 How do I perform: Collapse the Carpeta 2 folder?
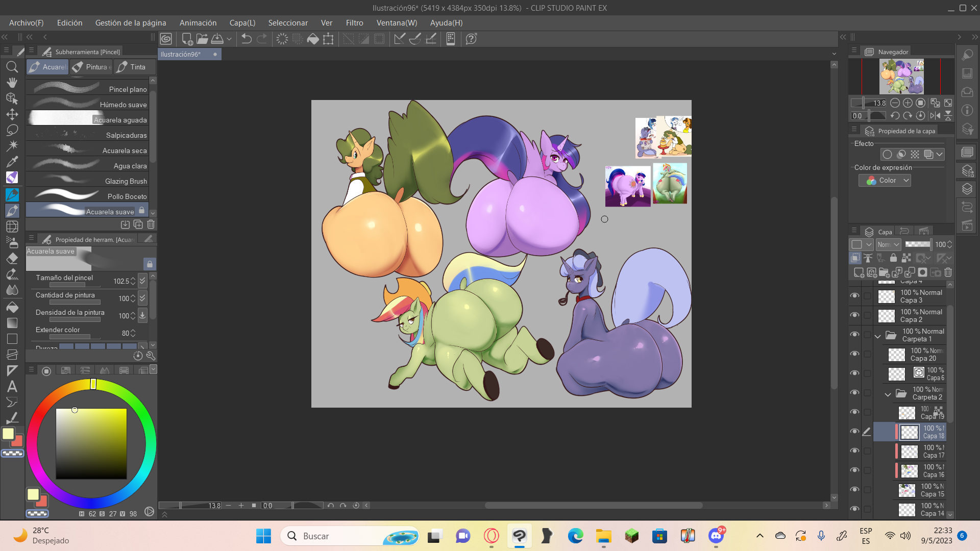[x=888, y=394]
